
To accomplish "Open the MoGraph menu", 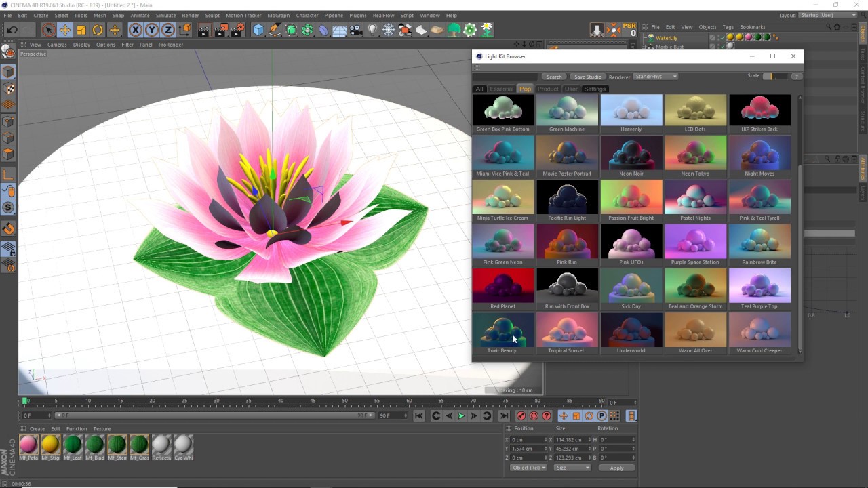I will pyautogui.click(x=278, y=15).
